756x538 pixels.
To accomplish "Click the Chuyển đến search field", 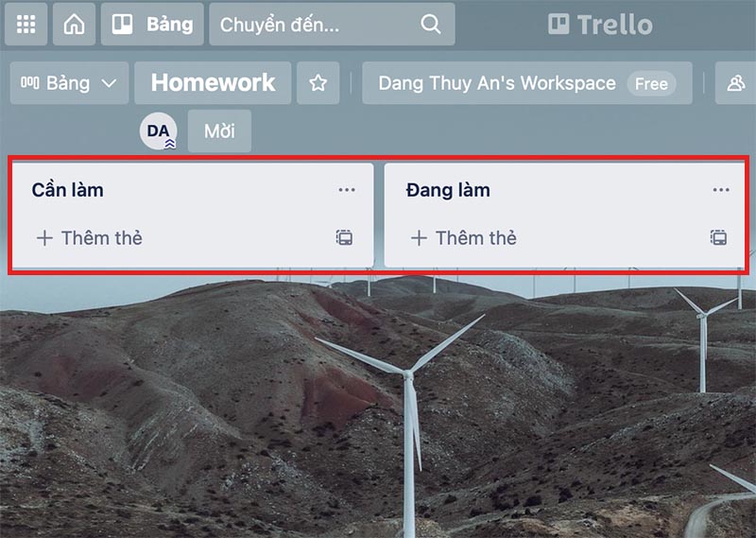I will point(332,25).
